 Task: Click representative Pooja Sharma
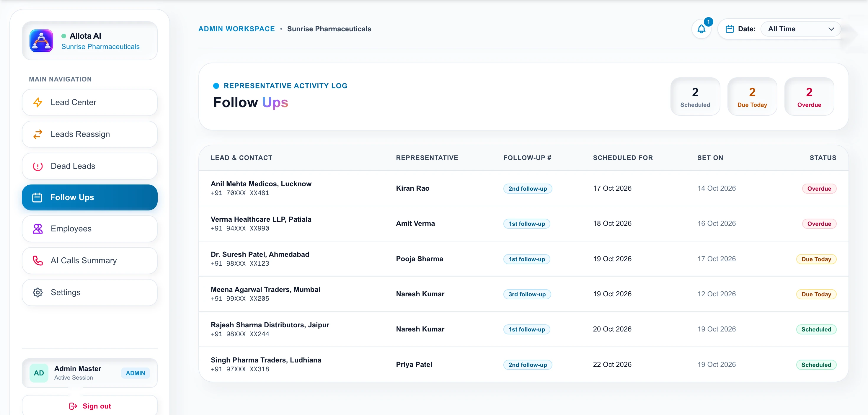pos(420,259)
